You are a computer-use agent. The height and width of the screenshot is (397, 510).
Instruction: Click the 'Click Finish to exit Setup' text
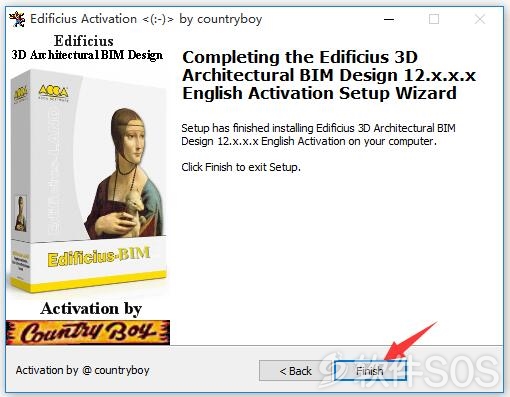241,167
